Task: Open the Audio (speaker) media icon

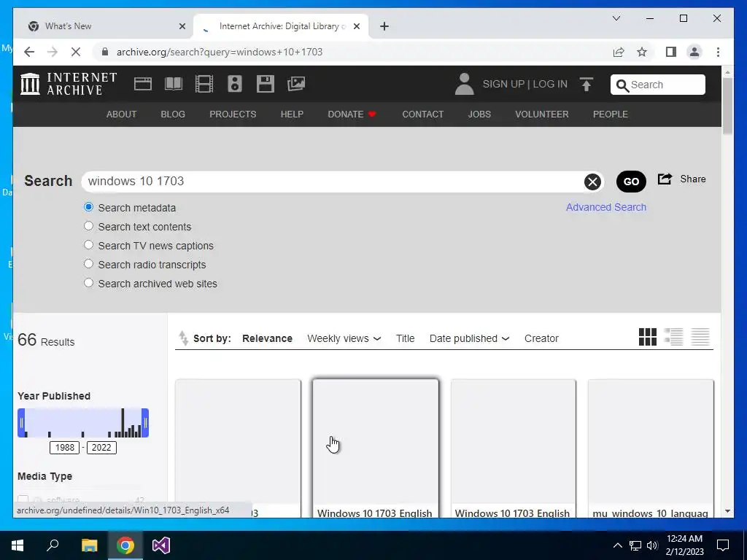Action: (x=234, y=84)
